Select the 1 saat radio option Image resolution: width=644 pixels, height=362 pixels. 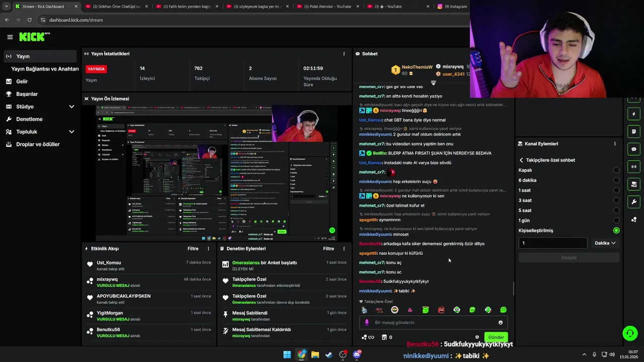pyautogui.click(x=616, y=190)
